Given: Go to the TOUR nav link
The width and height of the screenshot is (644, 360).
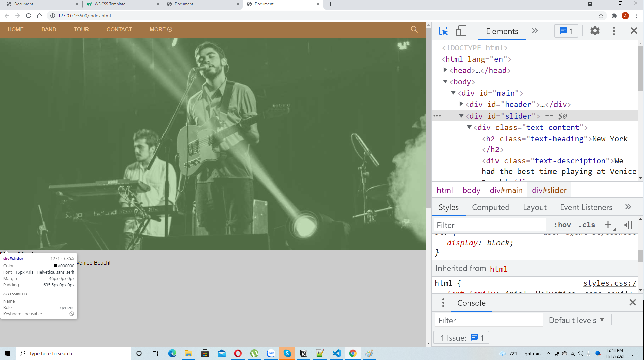Looking at the screenshot, I should [81, 29].
